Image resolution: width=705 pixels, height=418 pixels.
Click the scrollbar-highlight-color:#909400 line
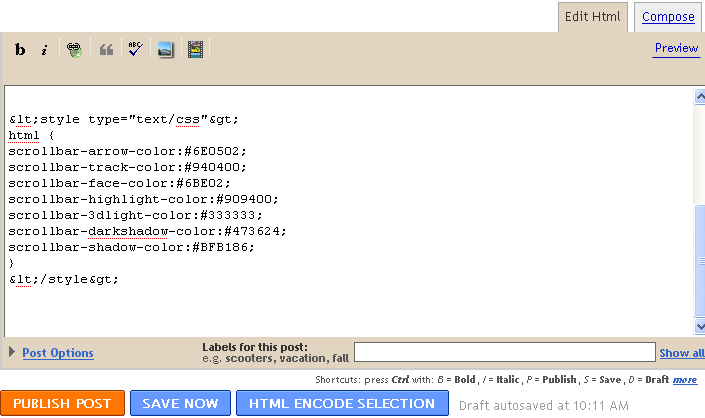(143, 199)
